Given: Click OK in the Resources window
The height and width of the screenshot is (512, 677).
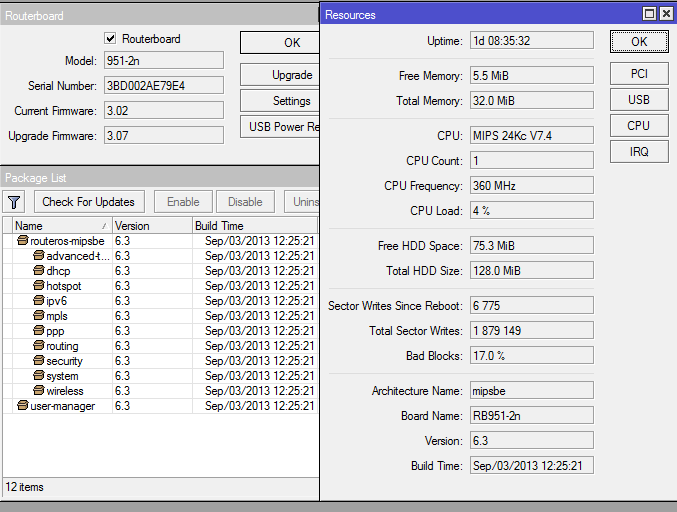Looking at the screenshot, I should [639, 42].
